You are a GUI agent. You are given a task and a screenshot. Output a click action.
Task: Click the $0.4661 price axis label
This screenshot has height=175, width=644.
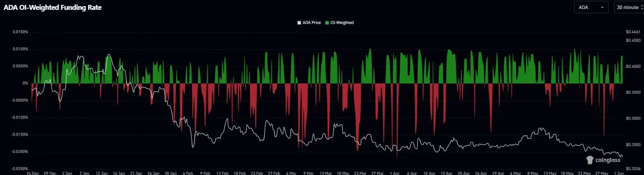tap(633, 32)
